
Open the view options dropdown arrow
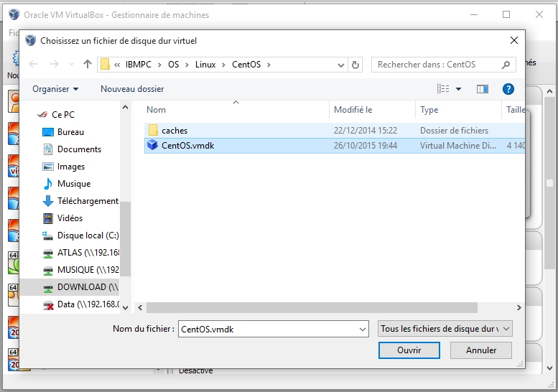[x=459, y=89]
